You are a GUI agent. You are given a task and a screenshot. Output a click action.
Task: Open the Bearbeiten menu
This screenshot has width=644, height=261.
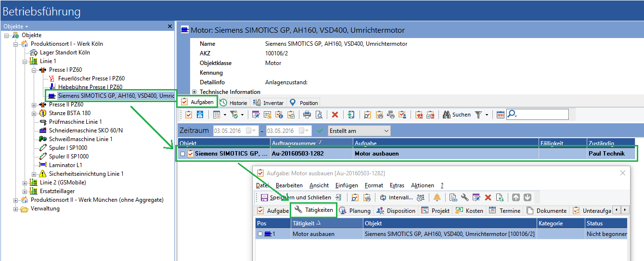pyautogui.click(x=289, y=185)
